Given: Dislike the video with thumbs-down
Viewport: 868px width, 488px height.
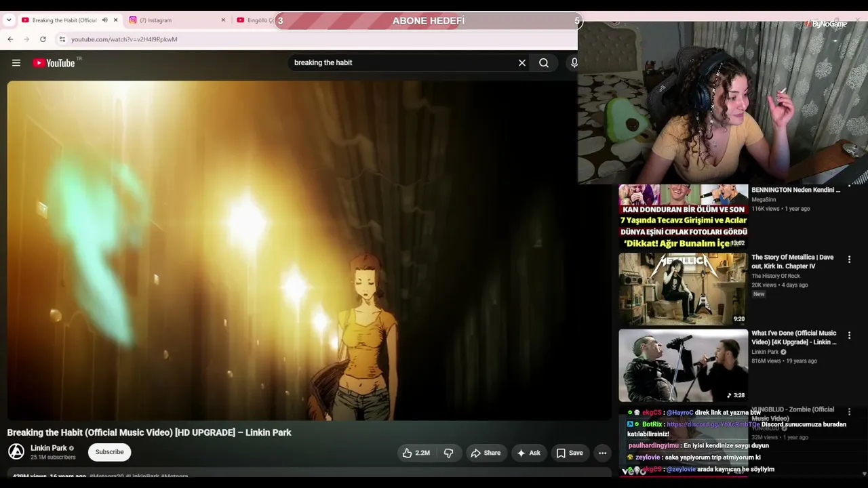Looking at the screenshot, I should [448, 453].
